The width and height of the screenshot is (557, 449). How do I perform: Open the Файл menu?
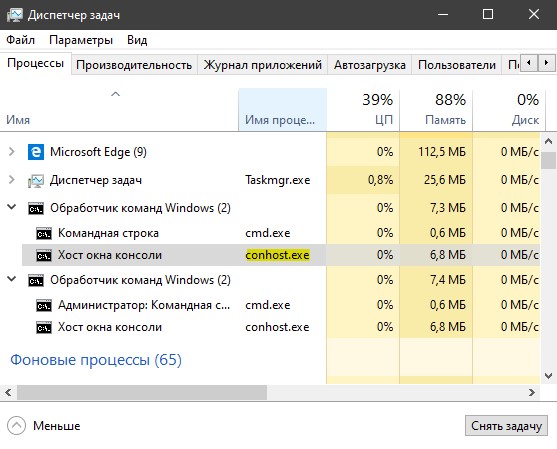[x=20, y=40]
